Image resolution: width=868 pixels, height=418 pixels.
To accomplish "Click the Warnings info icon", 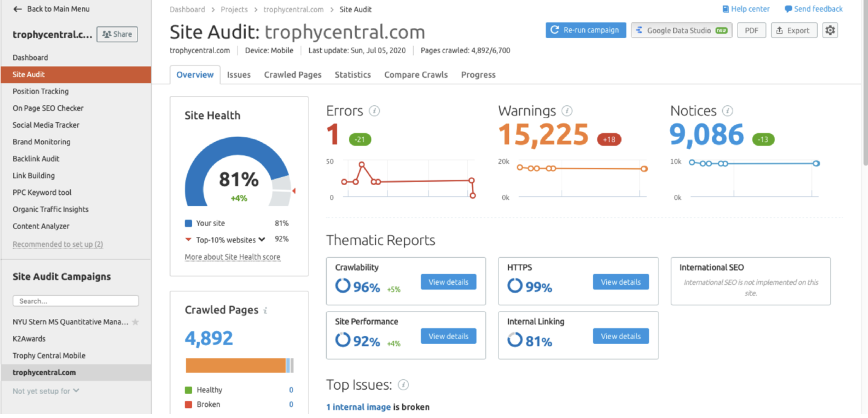I will (567, 111).
